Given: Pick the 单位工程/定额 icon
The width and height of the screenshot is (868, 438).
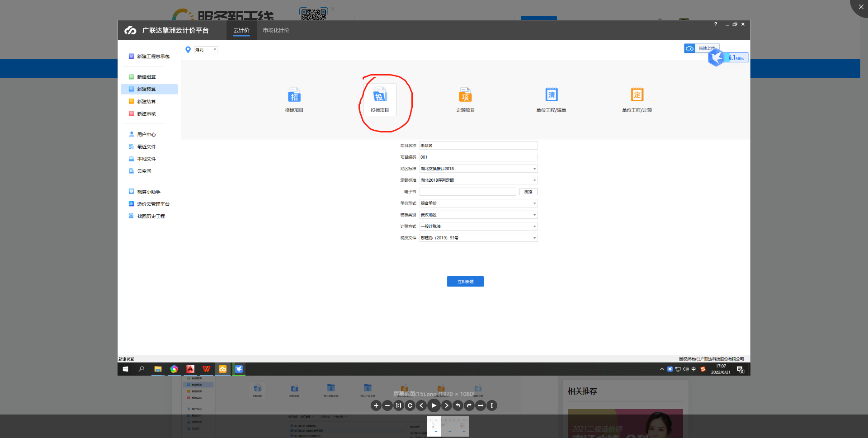Looking at the screenshot, I should click(637, 95).
